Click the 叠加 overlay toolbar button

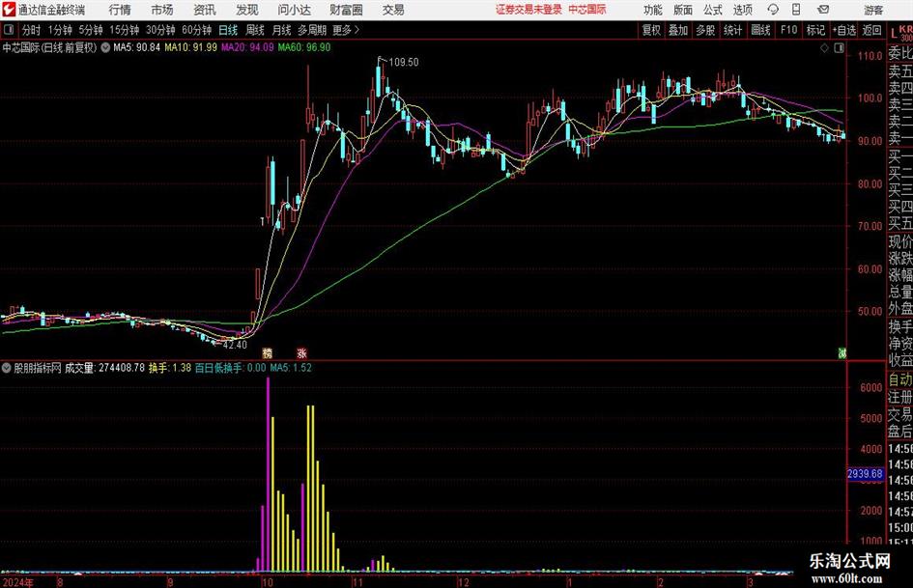(x=678, y=30)
